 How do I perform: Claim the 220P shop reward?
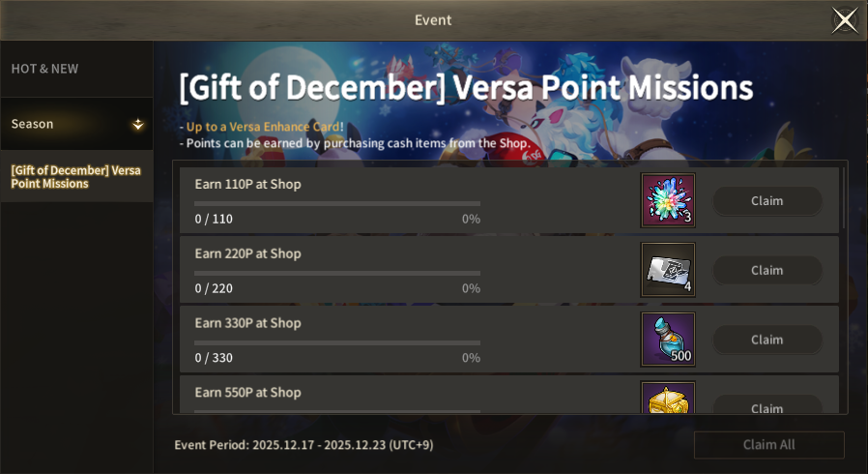pyautogui.click(x=767, y=271)
